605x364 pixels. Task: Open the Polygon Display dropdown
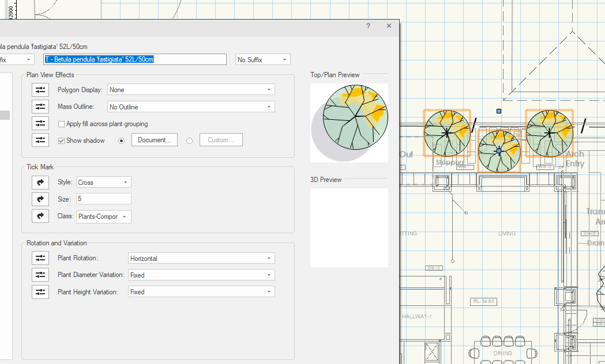pyautogui.click(x=191, y=90)
